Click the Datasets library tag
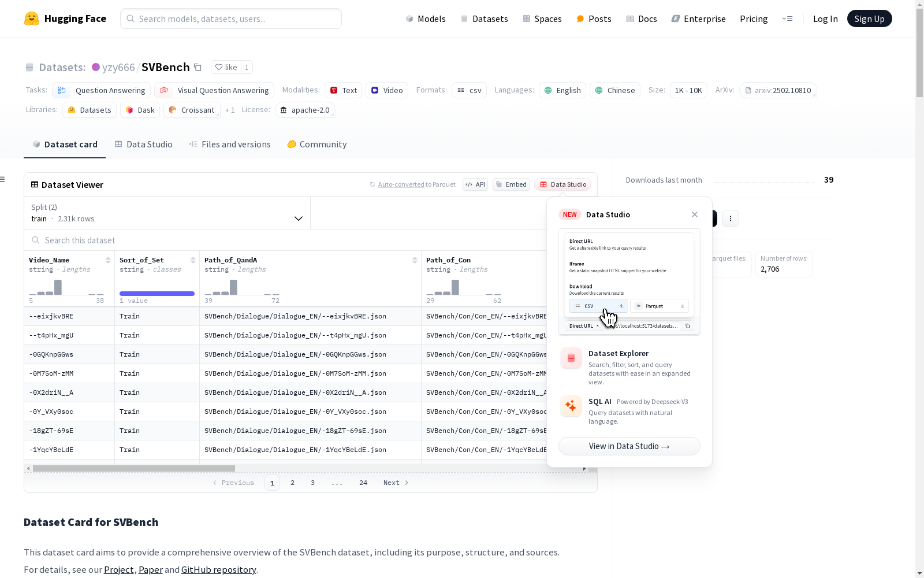 90,110
